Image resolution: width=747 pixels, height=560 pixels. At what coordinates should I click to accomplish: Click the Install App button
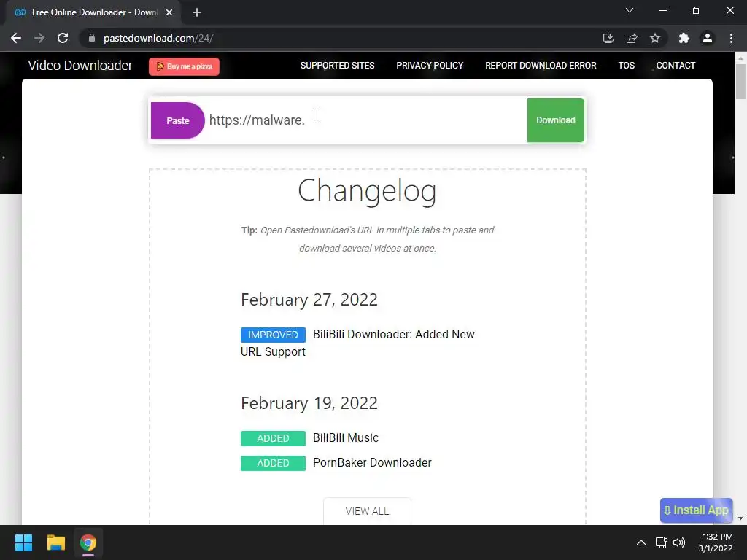(696, 510)
